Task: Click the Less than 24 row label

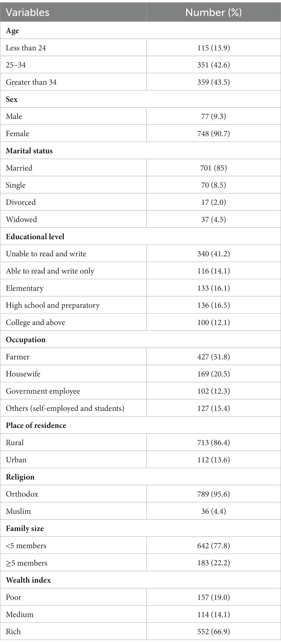Action: pos(26,48)
